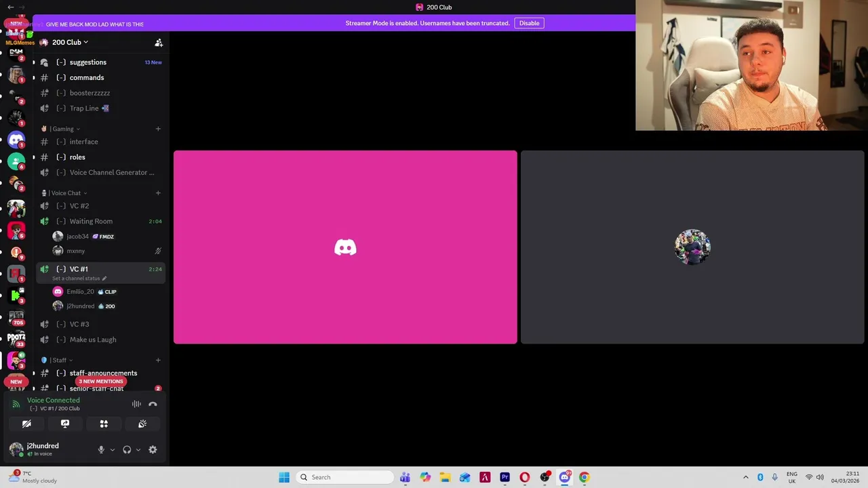Open weather widget showing 7°C

33,477
